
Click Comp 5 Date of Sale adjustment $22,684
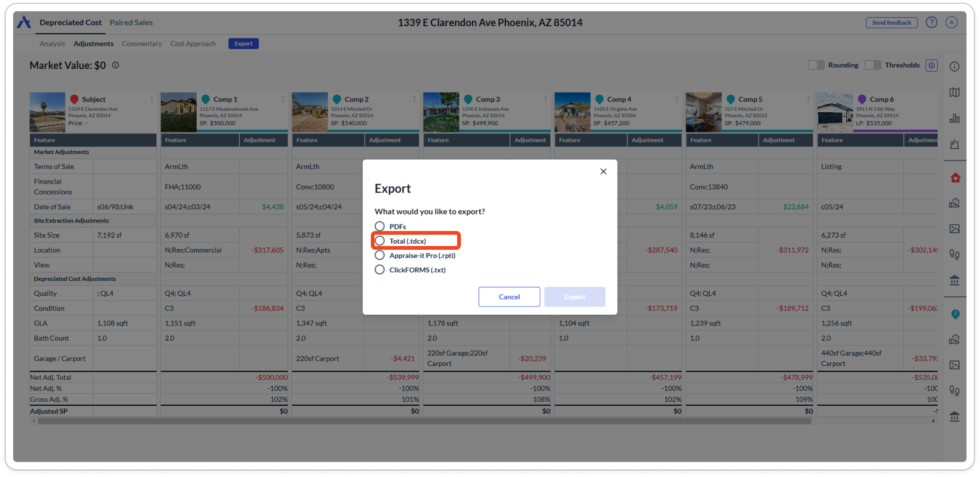coord(796,207)
